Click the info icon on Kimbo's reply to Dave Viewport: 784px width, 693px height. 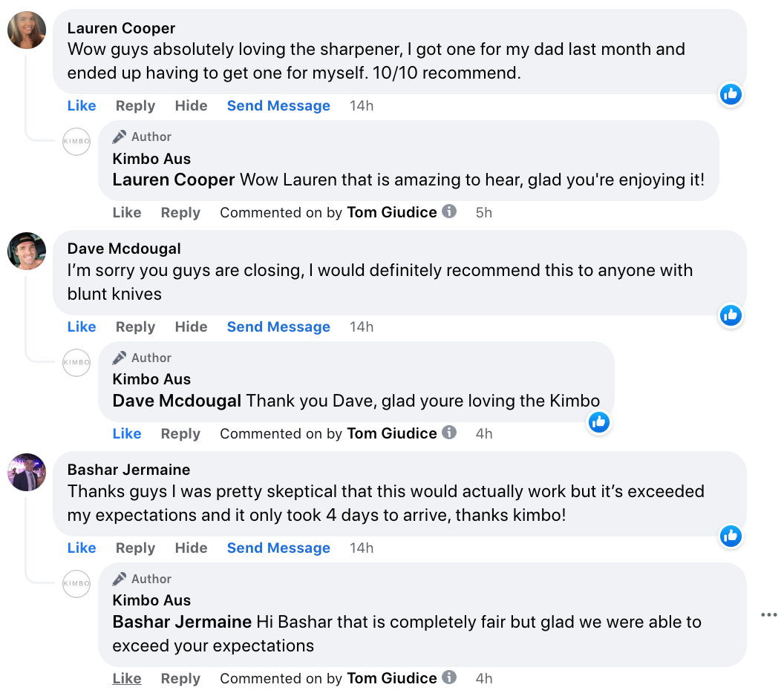click(449, 433)
